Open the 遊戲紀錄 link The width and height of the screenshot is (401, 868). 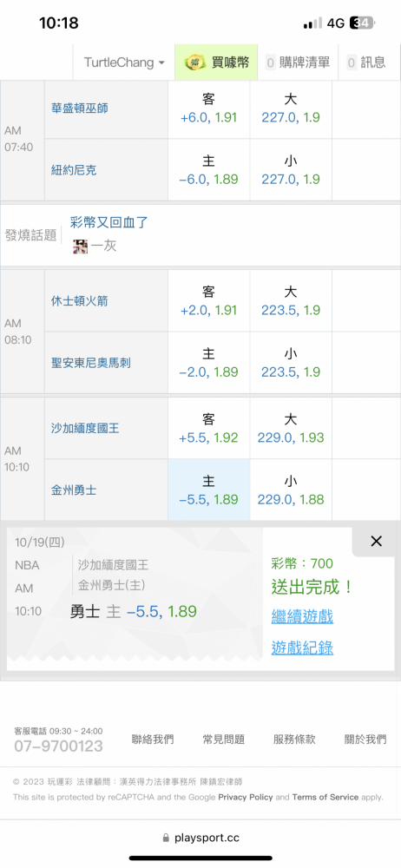(x=302, y=648)
